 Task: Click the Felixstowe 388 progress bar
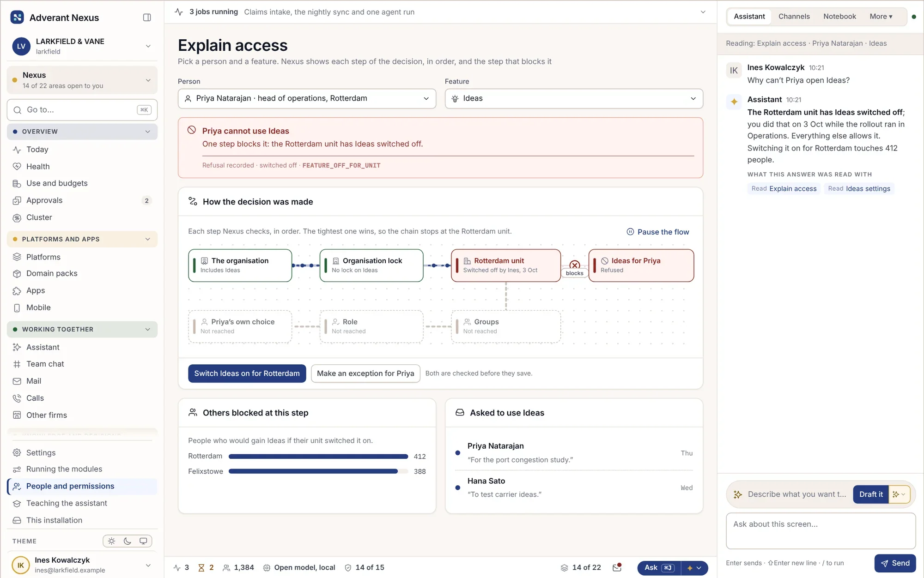click(318, 471)
